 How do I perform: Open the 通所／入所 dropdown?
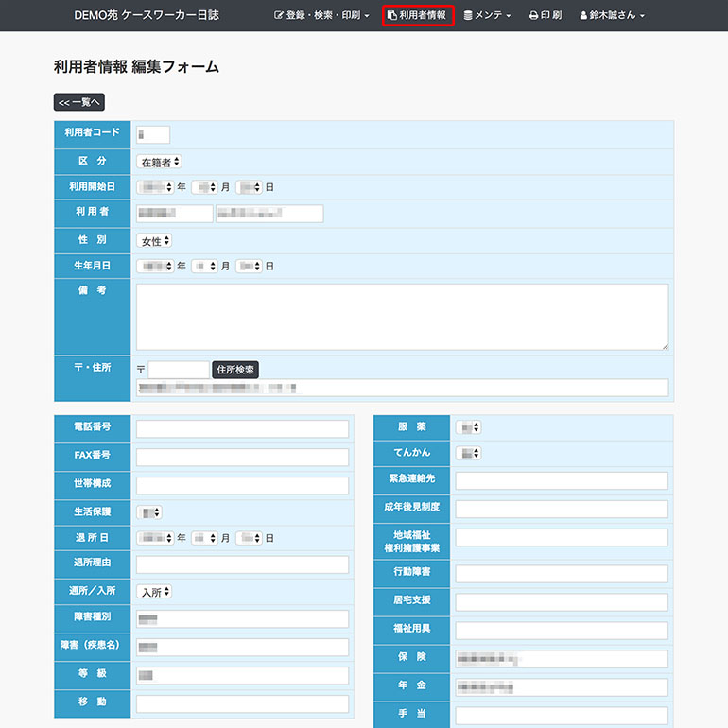click(x=154, y=592)
